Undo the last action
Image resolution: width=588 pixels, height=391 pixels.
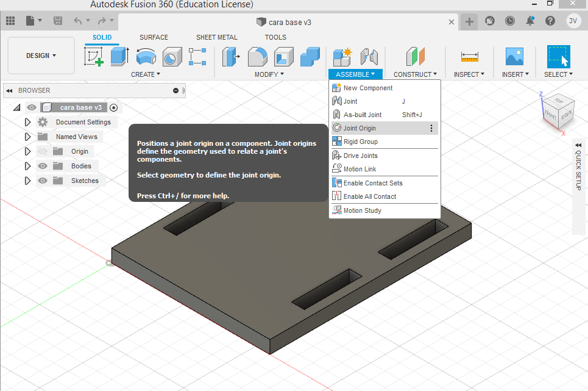coord(77,21)
